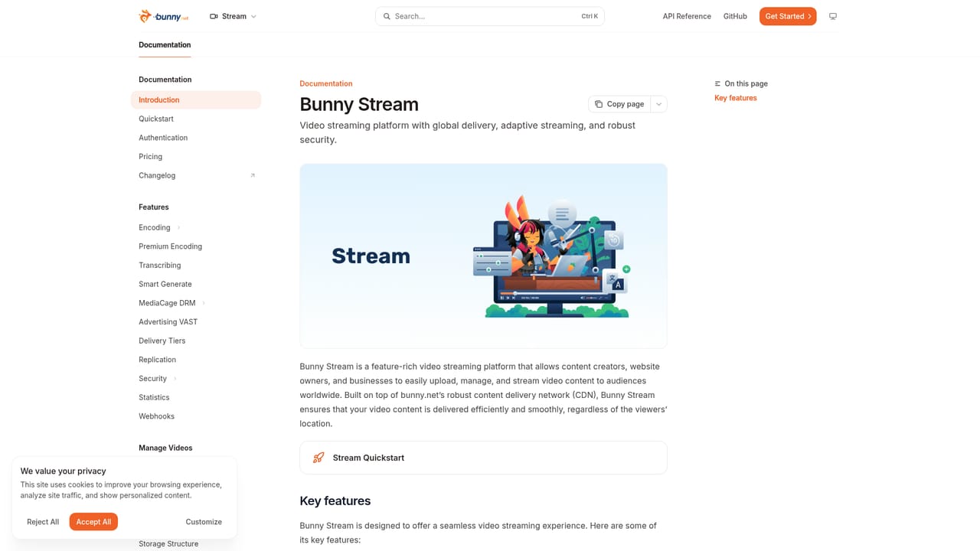Open the API Reference link
Image resolution: width=980 pixels, height=551 pixels.
687,16
